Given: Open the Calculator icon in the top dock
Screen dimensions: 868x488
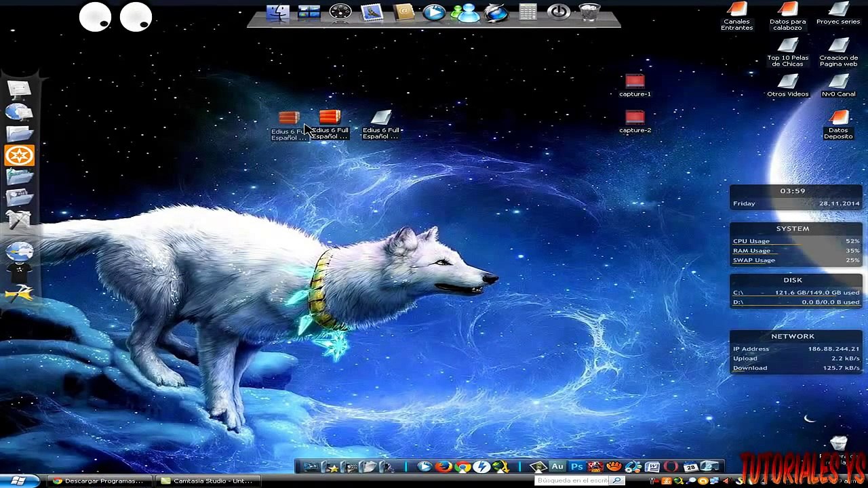Looking at the screenshot, I should pos(528,12).
